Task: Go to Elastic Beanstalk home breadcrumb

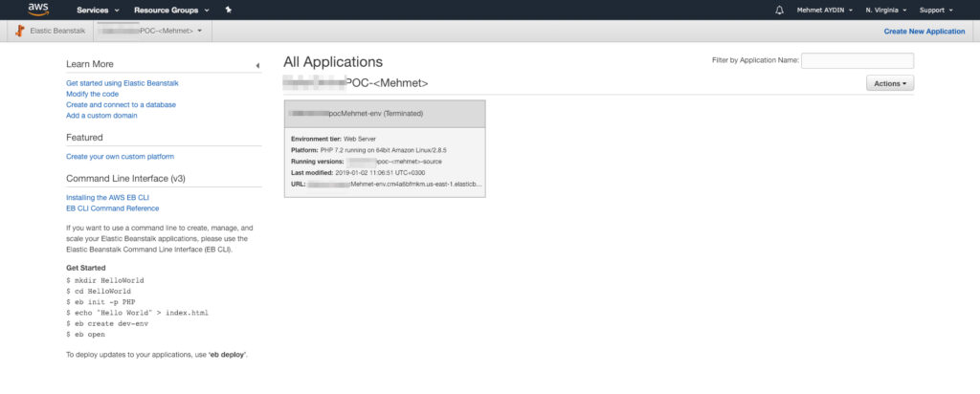Action: coord(57,31)
